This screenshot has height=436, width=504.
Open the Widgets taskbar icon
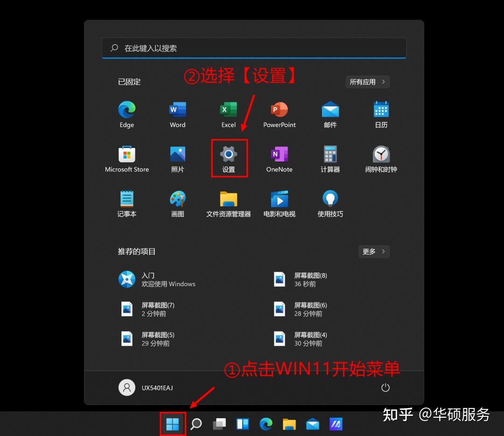[x=243, y=424]
